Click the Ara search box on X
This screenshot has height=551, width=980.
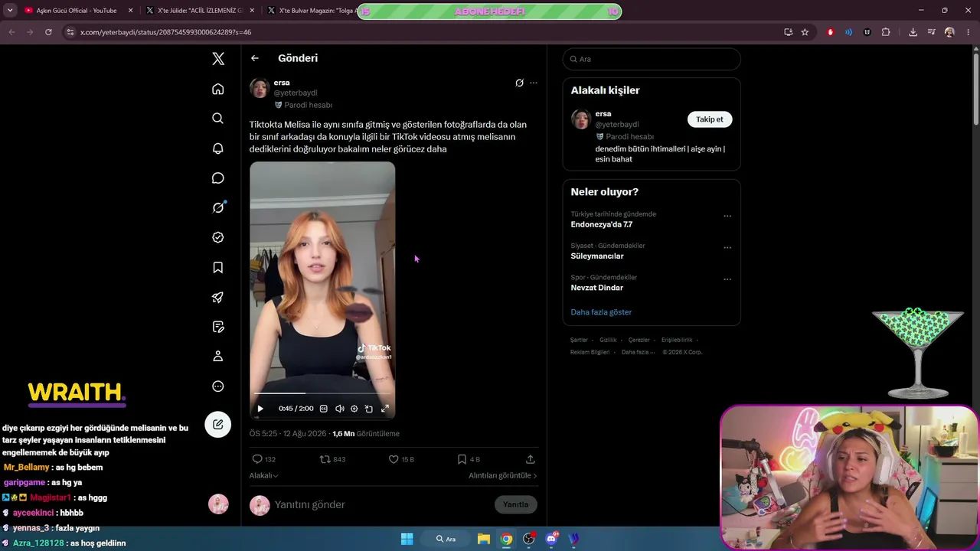(652, 59)
